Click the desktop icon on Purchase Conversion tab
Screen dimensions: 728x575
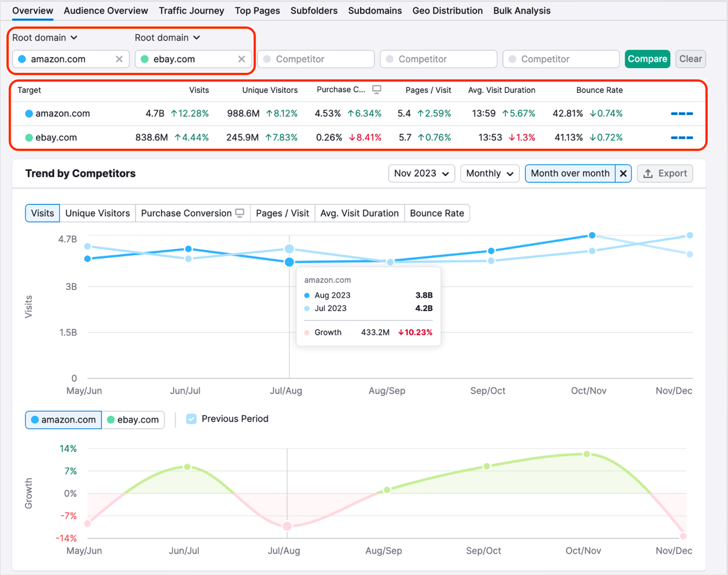239,212
